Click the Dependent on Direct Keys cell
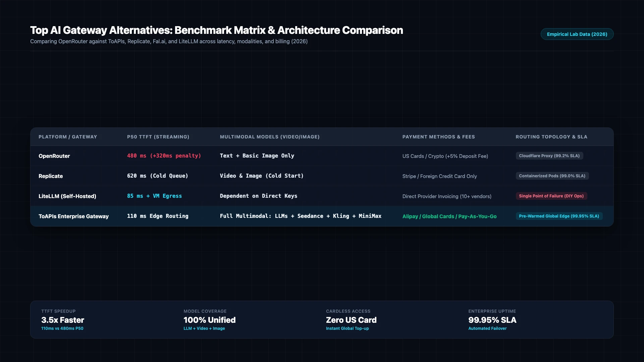This screenshot has width=644, height=362. (259, 196)
